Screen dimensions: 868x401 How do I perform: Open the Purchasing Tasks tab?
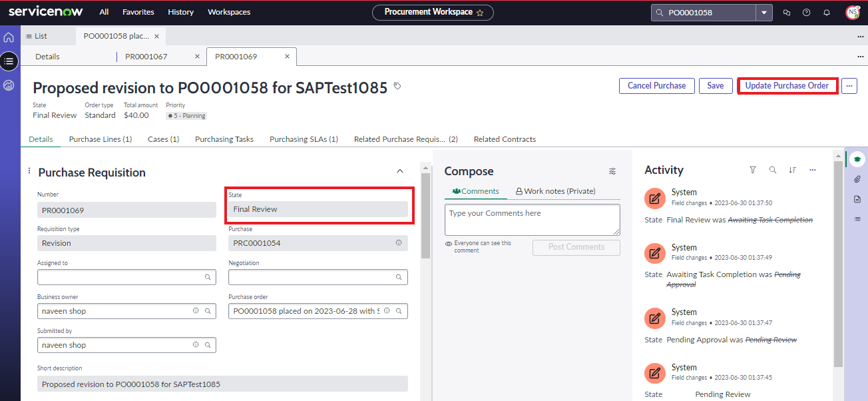click(224, 139)
